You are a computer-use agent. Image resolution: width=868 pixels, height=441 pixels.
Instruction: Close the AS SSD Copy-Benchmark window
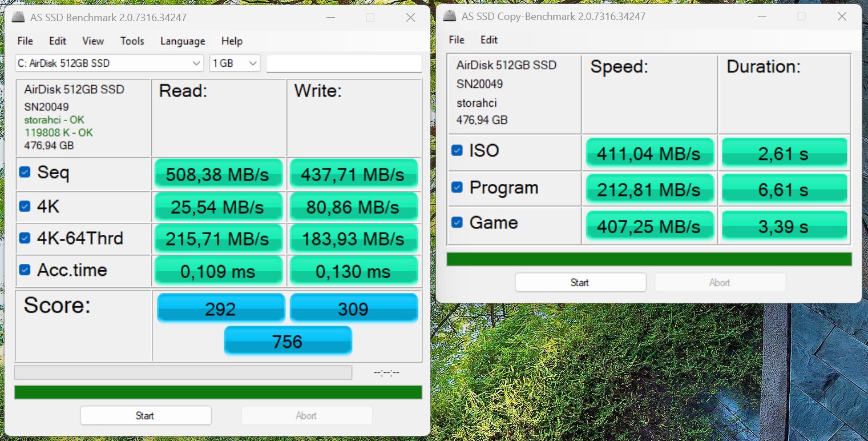tap(842, 17)
